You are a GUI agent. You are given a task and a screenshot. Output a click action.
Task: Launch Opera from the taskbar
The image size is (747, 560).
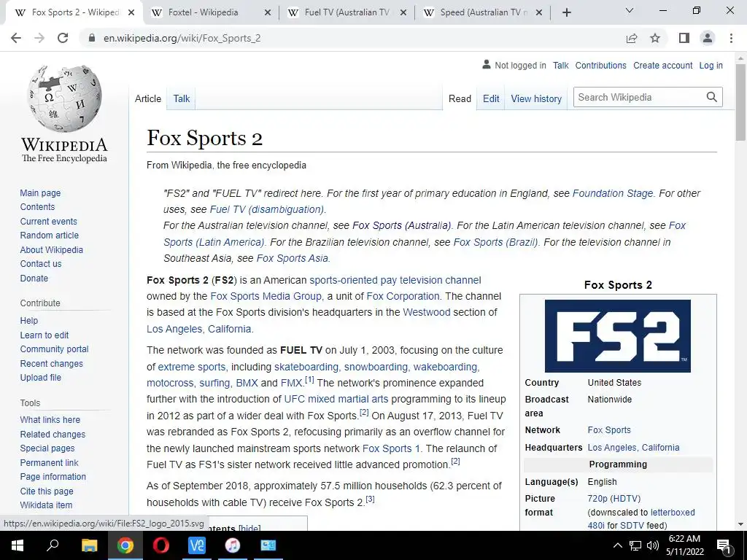tap(161, 545)
